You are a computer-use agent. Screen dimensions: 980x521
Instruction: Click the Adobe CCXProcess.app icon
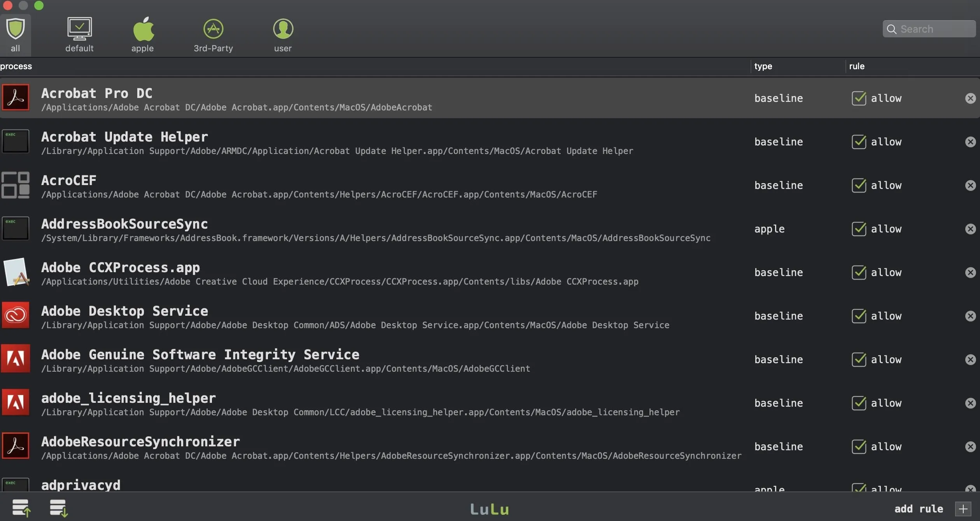pyautogui.click(x=16, y=272)
